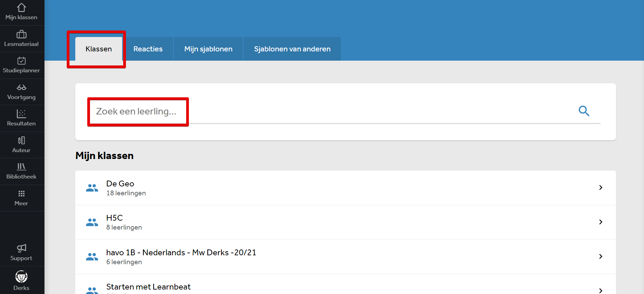The image size is (644, 294).
Task: Expand the De Geo class chevron
Action: coord(601,187)
